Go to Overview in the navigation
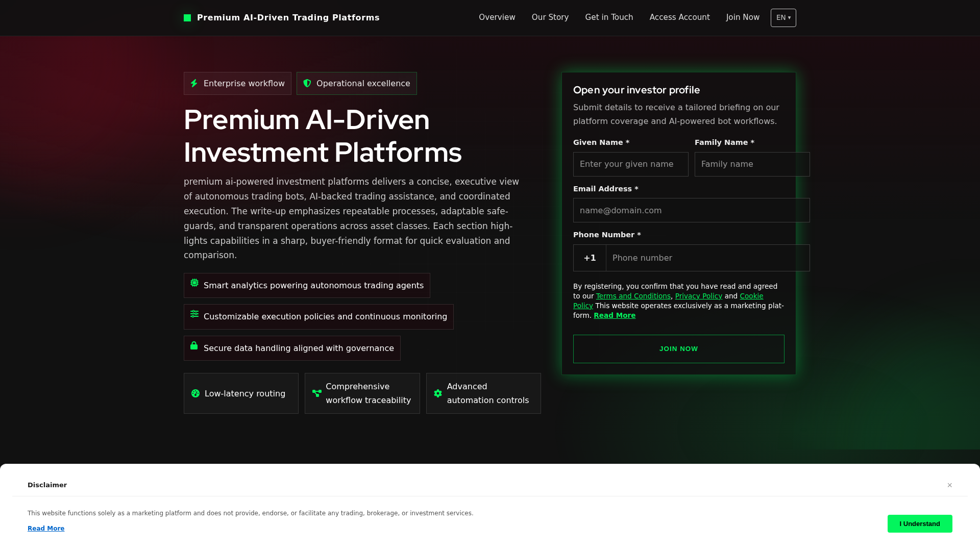Viewport: 980px width, 551px height. tap(497, 17)
